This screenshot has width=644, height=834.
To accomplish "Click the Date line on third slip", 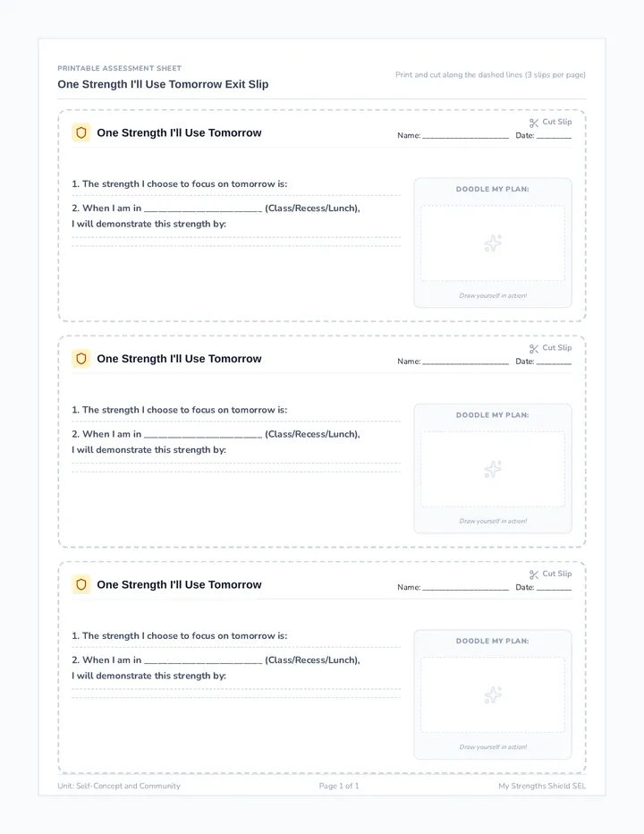I will click(555, 589).
